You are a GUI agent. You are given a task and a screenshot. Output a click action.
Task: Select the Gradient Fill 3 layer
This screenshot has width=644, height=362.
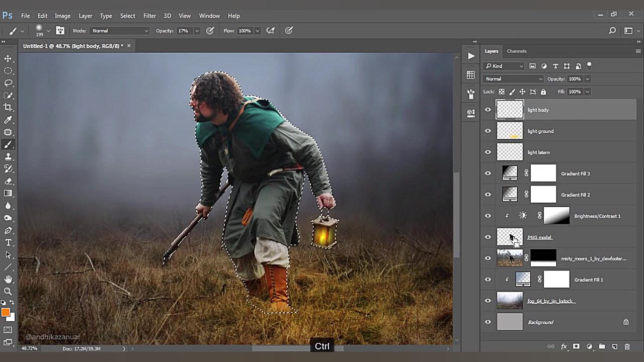click(575, 173)
